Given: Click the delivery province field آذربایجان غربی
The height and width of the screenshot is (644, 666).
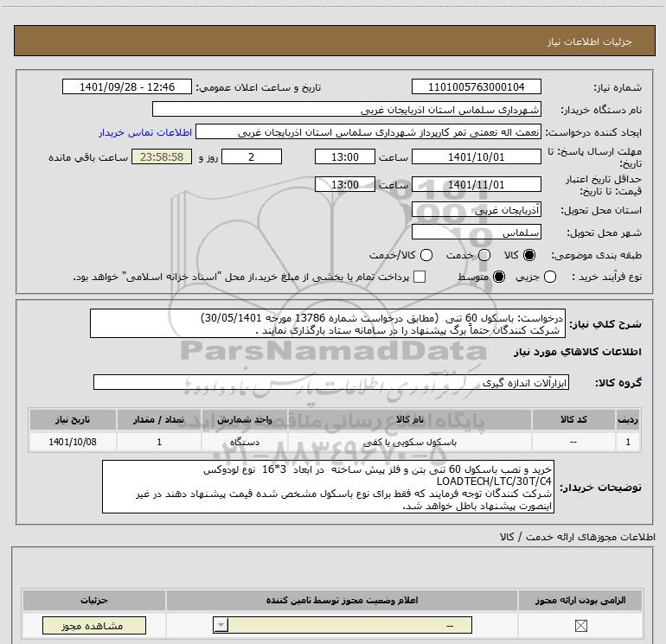Looking at the screenshot, I should point(476,210).
